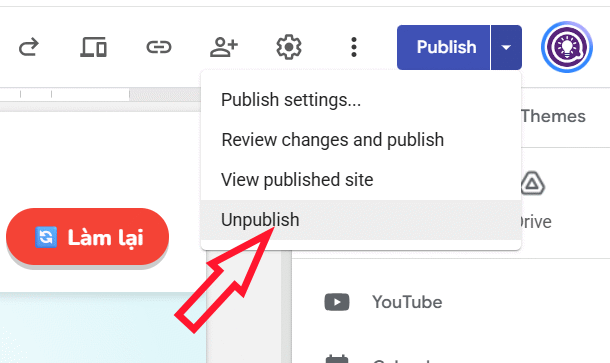Copy published site link icon
The width and height of the screenshot is (610, 363).
click(x=159, y=47)
